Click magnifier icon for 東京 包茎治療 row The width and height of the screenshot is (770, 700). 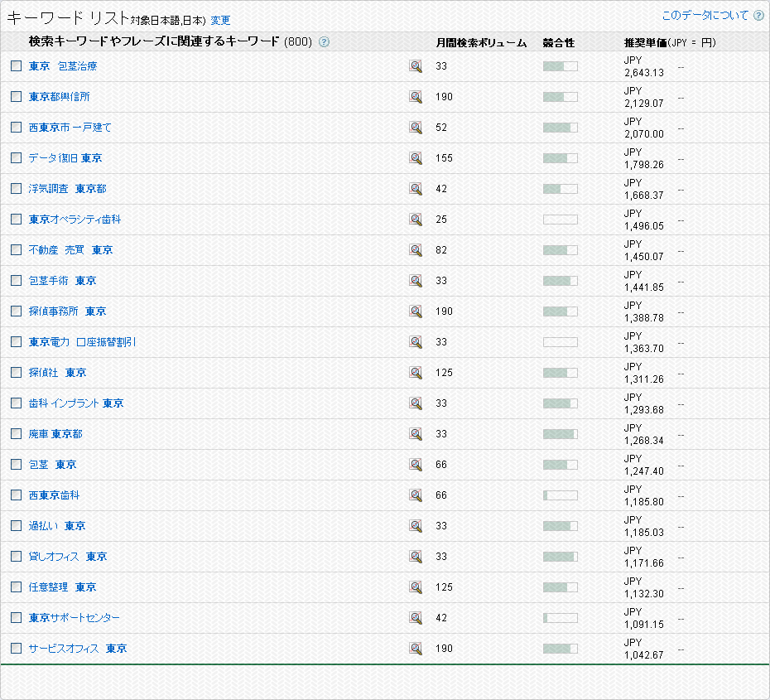(416, 66)
